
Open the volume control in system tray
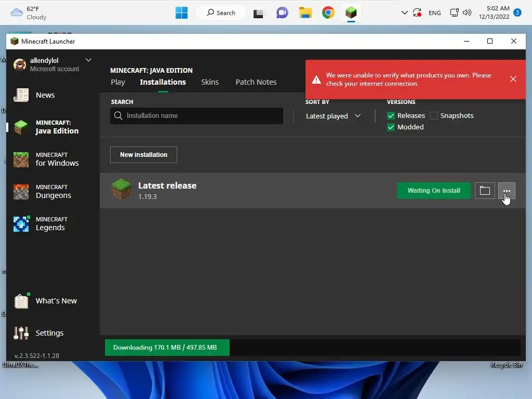pyautogui.click(x=467, y=13)
